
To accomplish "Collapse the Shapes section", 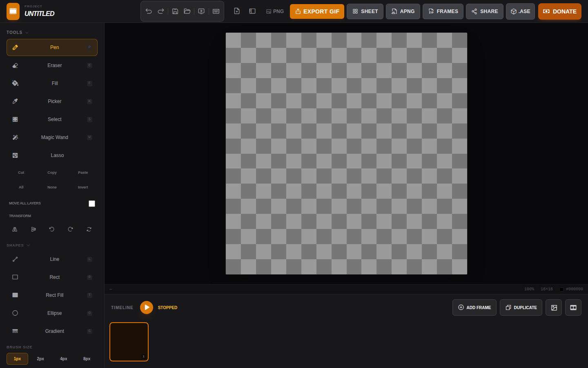I will click(18, 245).
